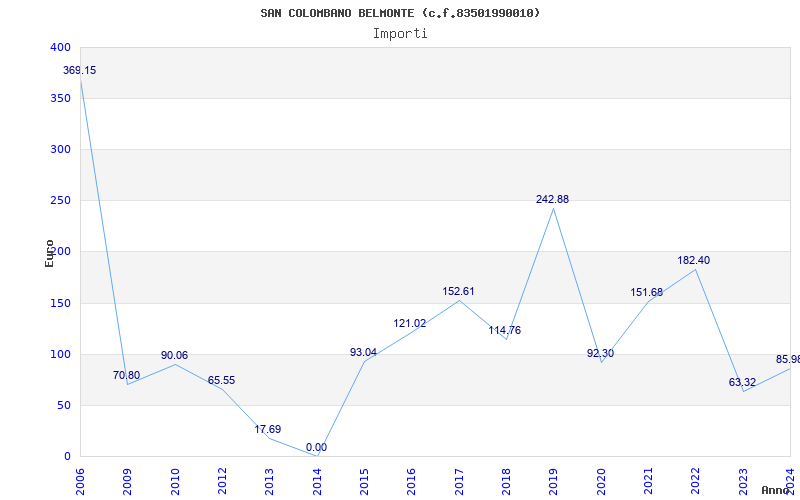Click the 250 y-axis tick label
Screen dimensions: 800x500
[x=60, y=201]
